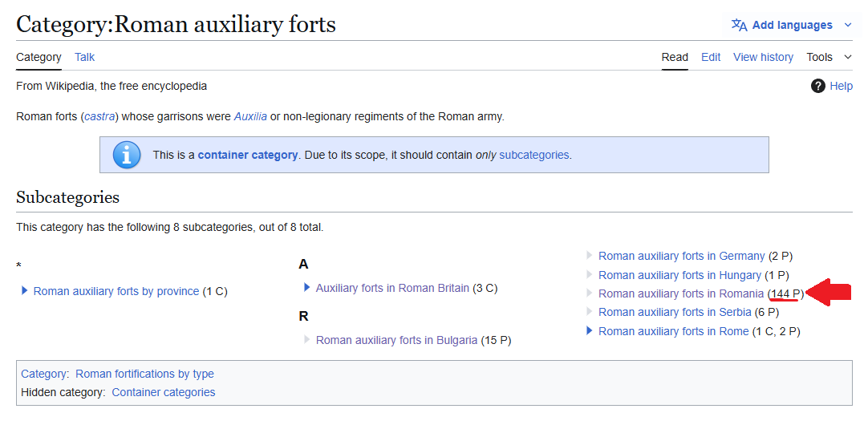Click the Add languages button text
Viewport: 868px width, 425px height.
tap(792, 25)
